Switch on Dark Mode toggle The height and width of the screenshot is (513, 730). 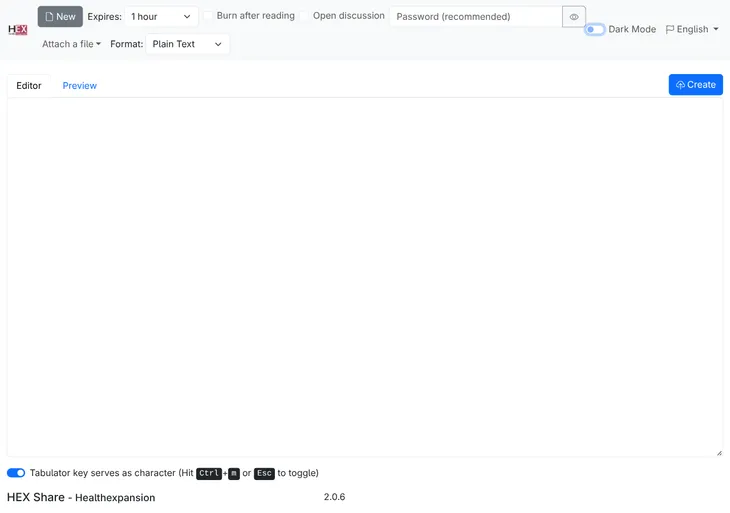tap(595, 29)
